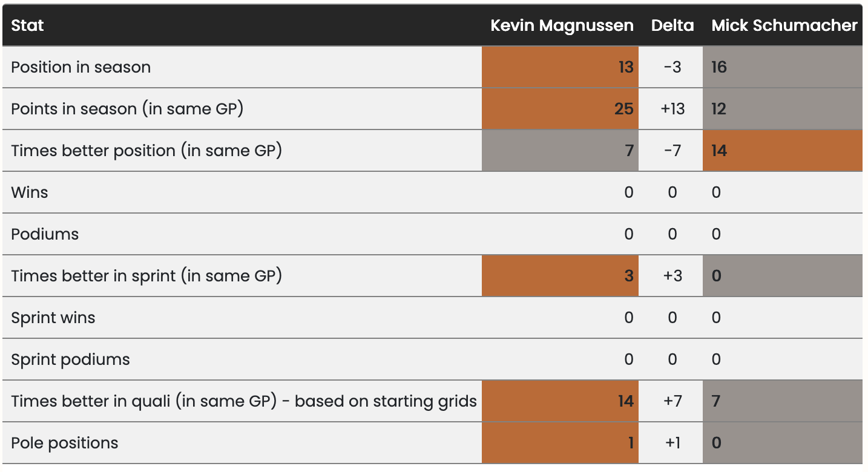This screenshot has height=472, width=868.
Task: Select the Sprint wins row label
Action: 53,318
